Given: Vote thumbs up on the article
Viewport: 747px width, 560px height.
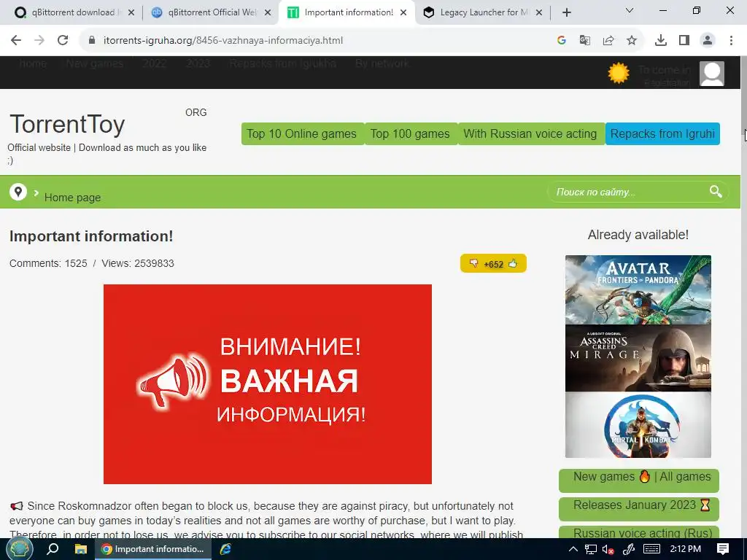Looking at the screenshot, I should (x=513, y=263).
